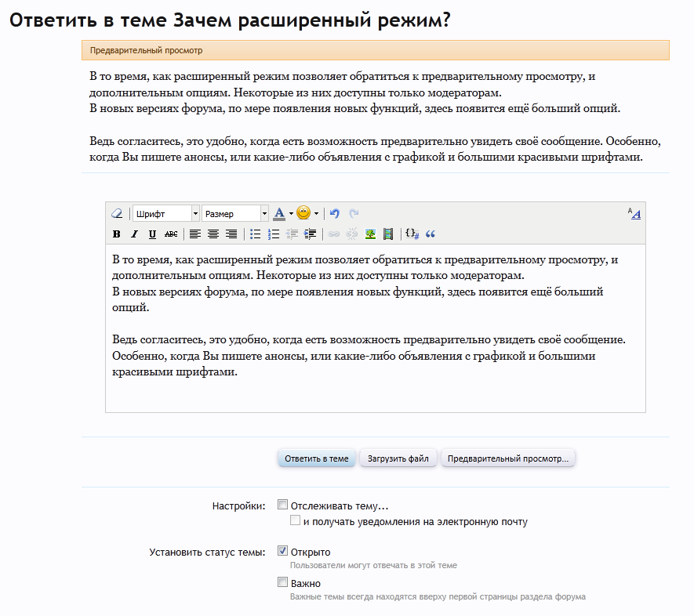Apply the text color A icon
This screenshot has height=616, width=694.
[x=279, y=214]
